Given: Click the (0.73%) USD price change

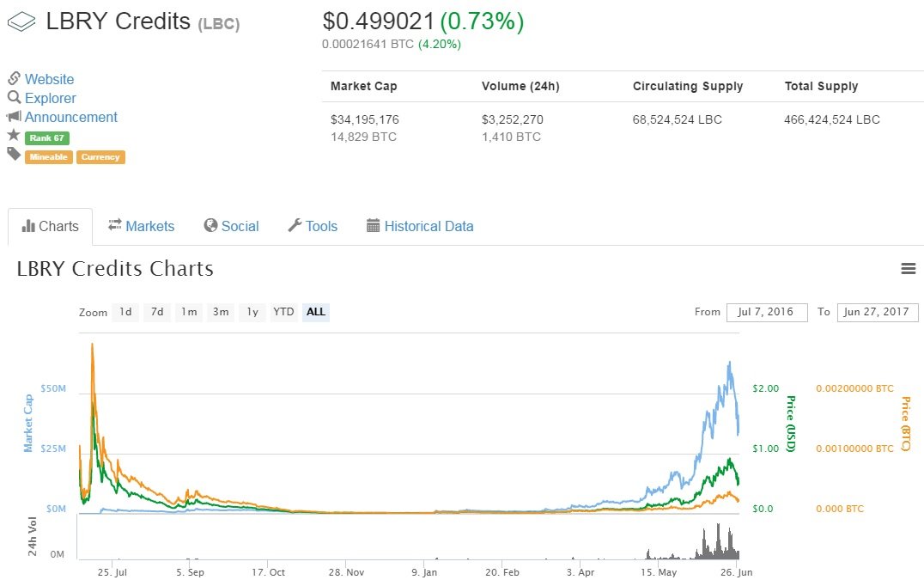Looking at the screenshot, I should (x=482, y=21).
